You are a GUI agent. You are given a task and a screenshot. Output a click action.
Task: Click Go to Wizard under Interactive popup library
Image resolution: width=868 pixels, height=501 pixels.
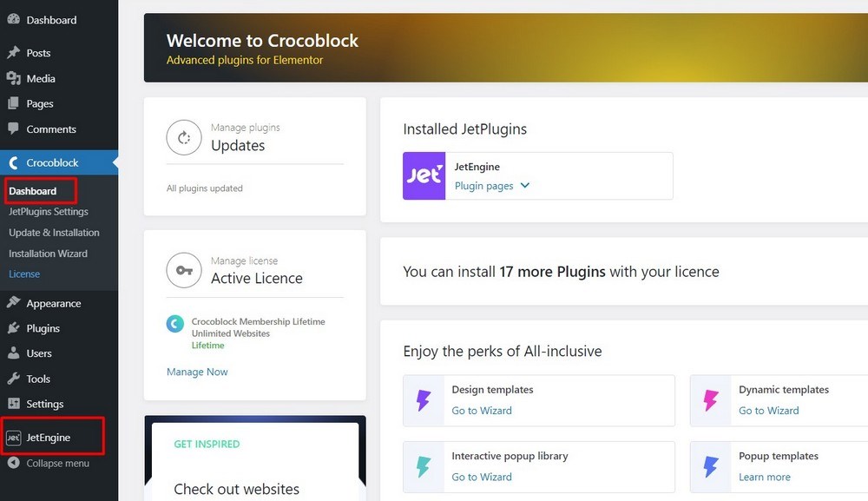482,478
